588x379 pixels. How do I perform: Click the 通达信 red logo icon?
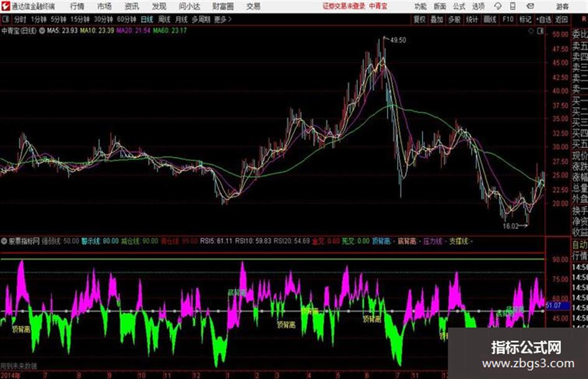(x=5, y=6)
